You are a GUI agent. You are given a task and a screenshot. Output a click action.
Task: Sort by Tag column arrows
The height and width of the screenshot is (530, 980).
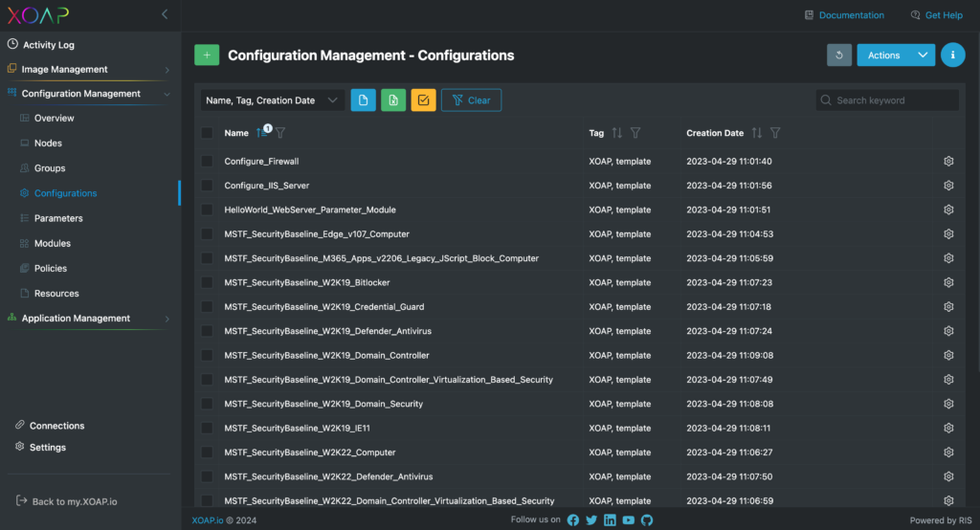point(617,132)
